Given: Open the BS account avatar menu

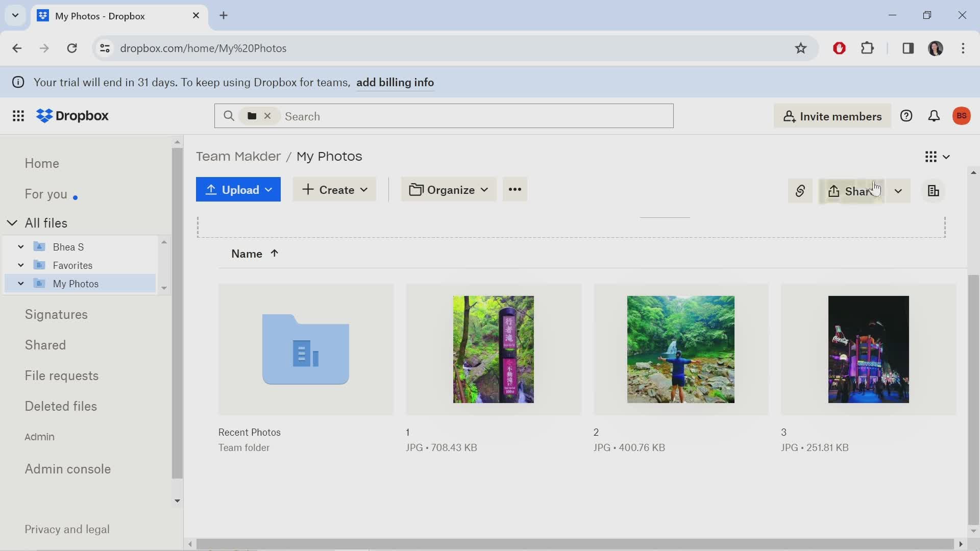Looking at the screenshot, I should 962,116.
